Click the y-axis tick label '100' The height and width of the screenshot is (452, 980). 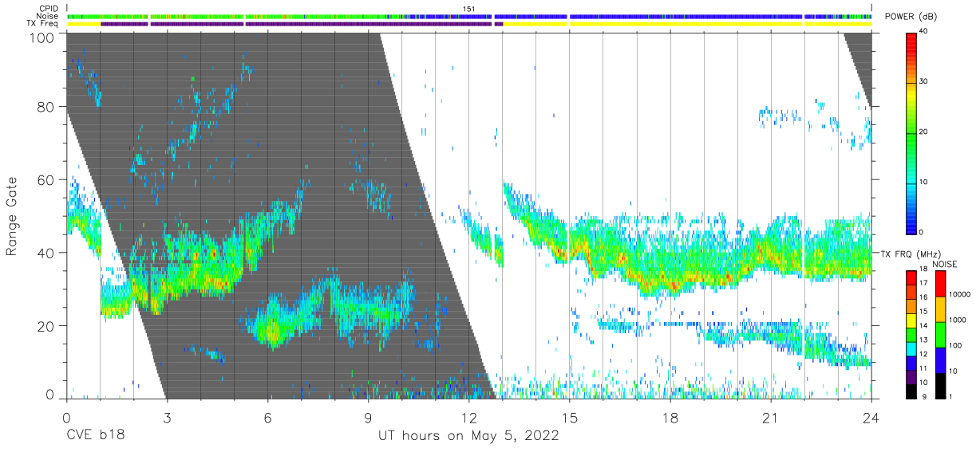coord(41,37)
